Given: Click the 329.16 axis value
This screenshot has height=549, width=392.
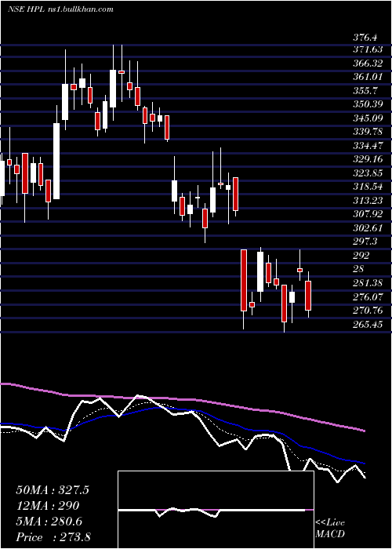Looking at the screenshot, I should pyautogui.click(x=368, y=159).
